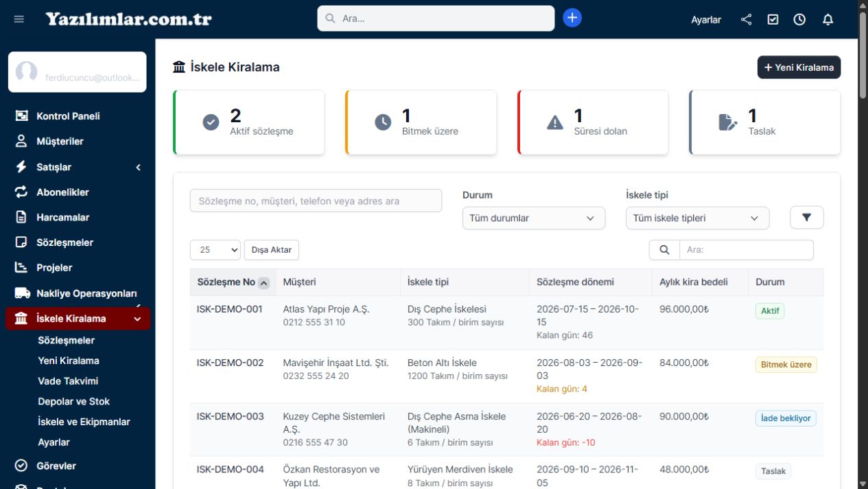868x489 pixels.
Task: Click the filter funnel icon button
Action: (807, 218)
